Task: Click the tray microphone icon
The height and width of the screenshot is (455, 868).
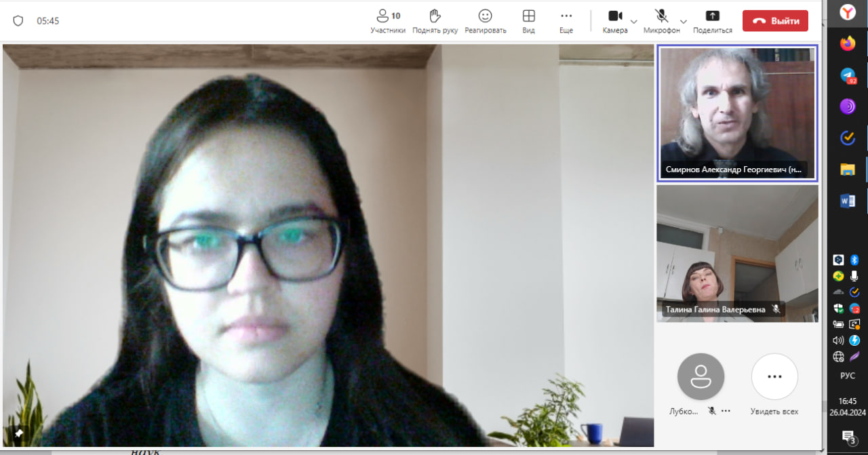Action: pos(855,276)
